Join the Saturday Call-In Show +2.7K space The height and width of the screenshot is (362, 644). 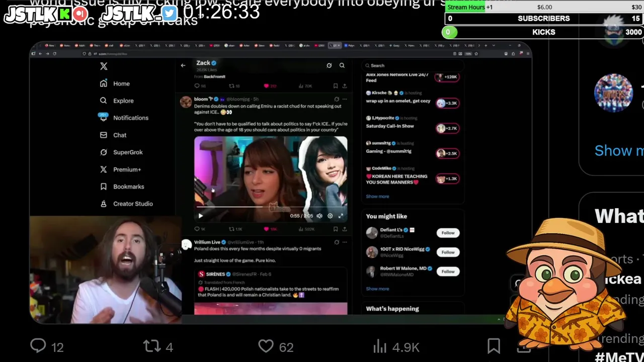pos(447,128)
